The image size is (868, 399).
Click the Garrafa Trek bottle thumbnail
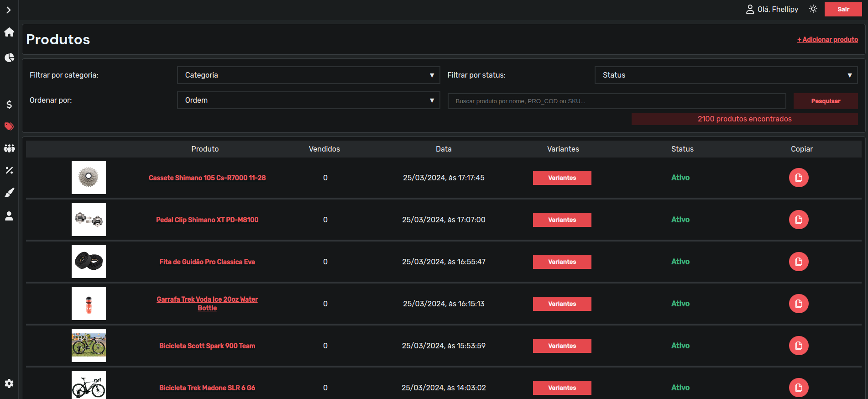(89, 304)
